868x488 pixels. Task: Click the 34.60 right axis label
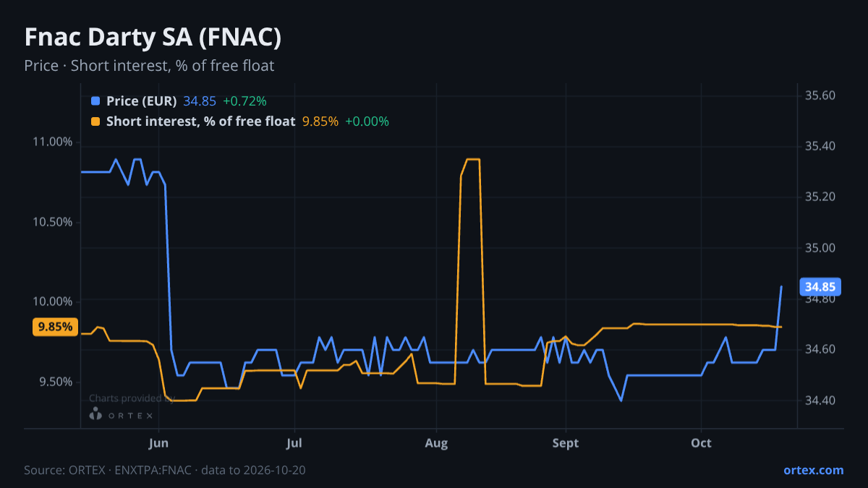tap(820, 349)
